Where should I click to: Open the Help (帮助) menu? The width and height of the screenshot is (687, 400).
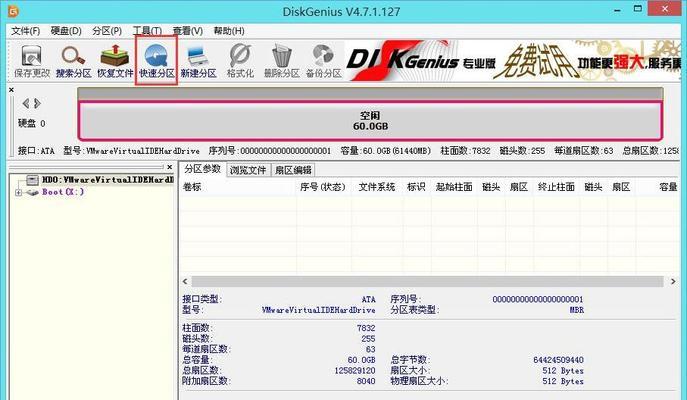click(x=229, y=31)
